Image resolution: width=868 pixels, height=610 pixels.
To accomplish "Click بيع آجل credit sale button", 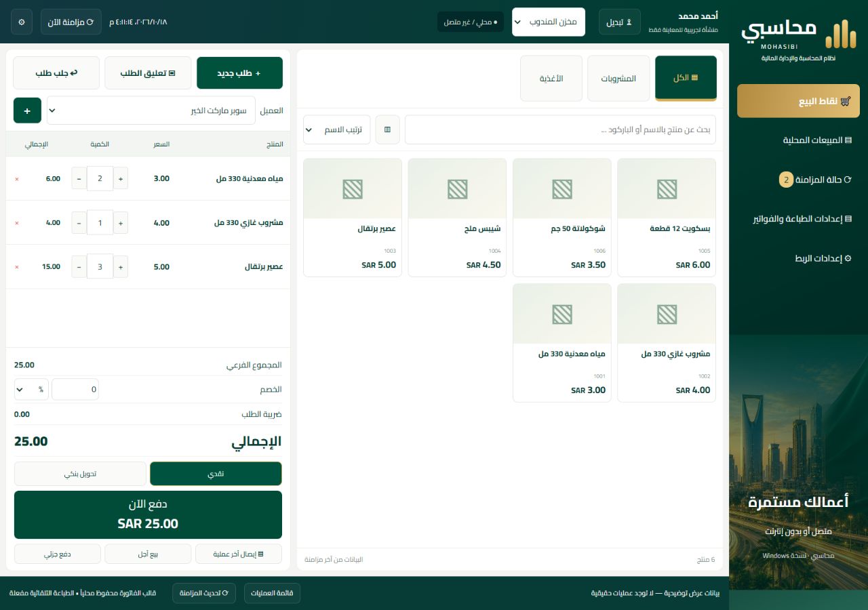I will click(148, 554).
